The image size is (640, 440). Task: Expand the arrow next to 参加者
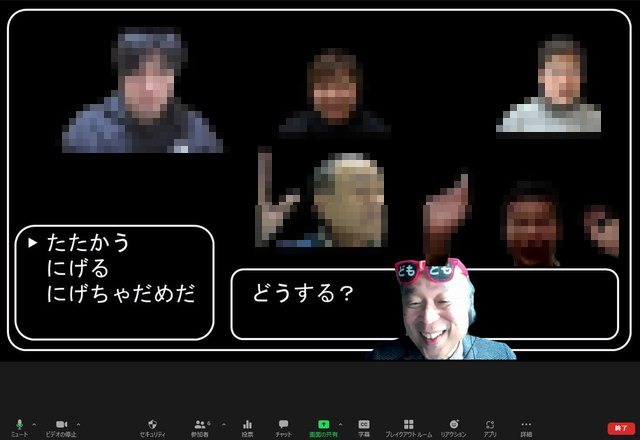pos(224,424)
